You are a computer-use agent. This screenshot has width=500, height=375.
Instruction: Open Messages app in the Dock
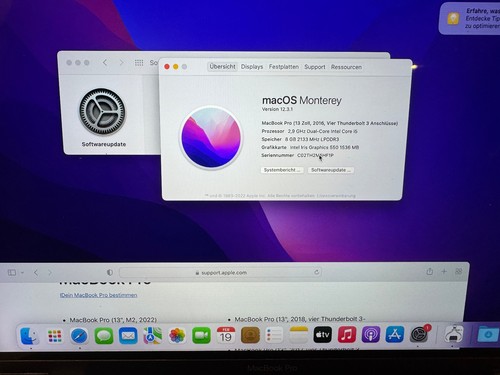coord(104,336)
